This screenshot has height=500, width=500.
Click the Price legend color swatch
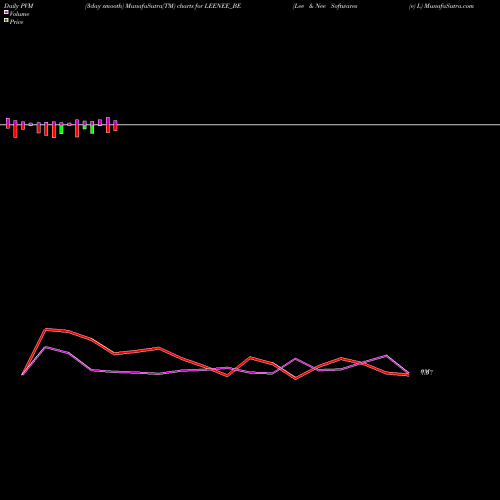coord(6,20)
